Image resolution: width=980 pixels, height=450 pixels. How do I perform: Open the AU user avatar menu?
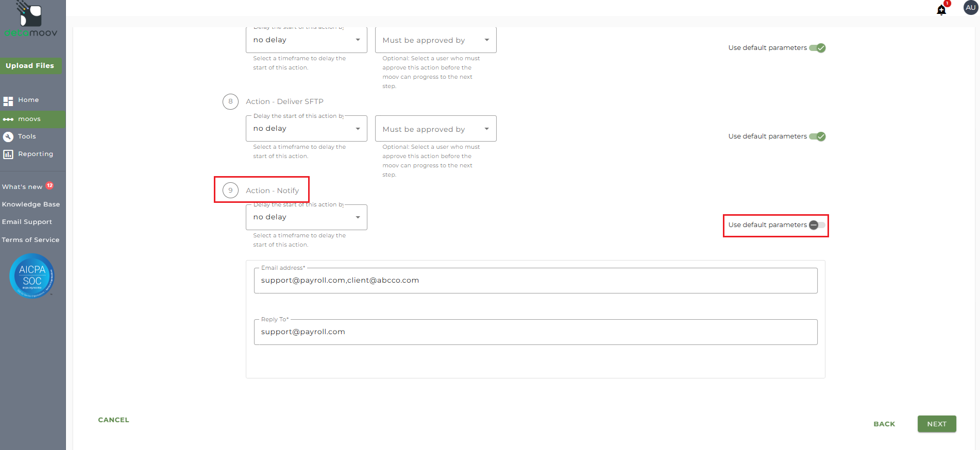point(971,8)
